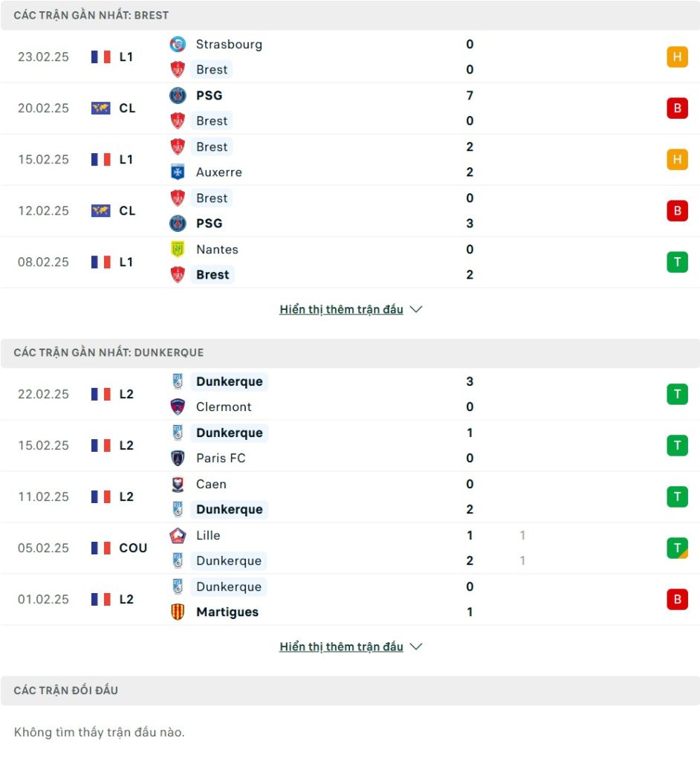The height and width of the screenshot is (761, 700).
Task: Click the green T badge for Nantes match
Action: click(x=677, y=262)
